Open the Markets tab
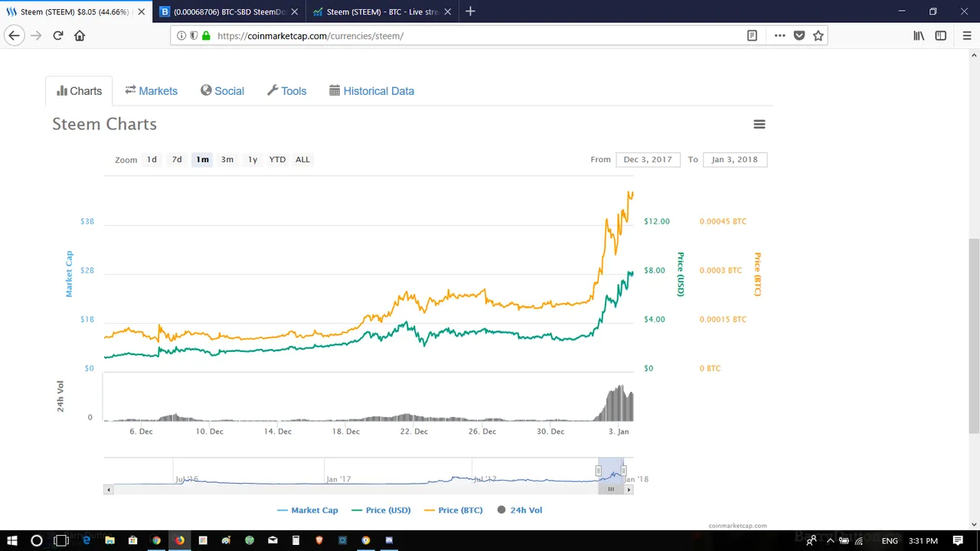 point(152,91)
